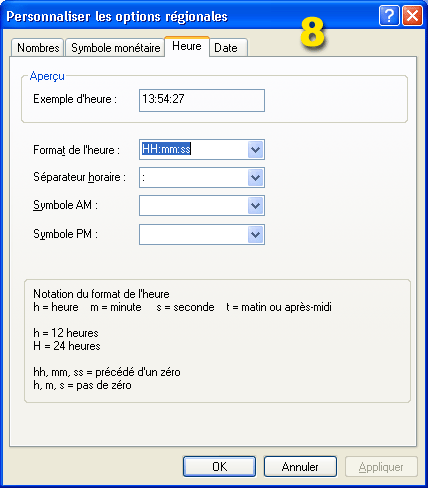The height and width of the screenshot is (488, 428).
Task: Click inside the Séparateur horaire text field
Action: pos(194,177)
